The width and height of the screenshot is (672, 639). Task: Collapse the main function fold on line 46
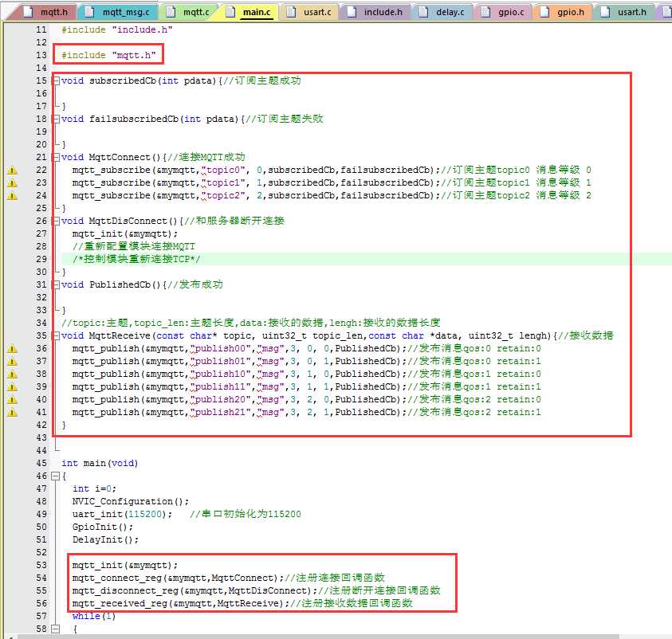55,476
